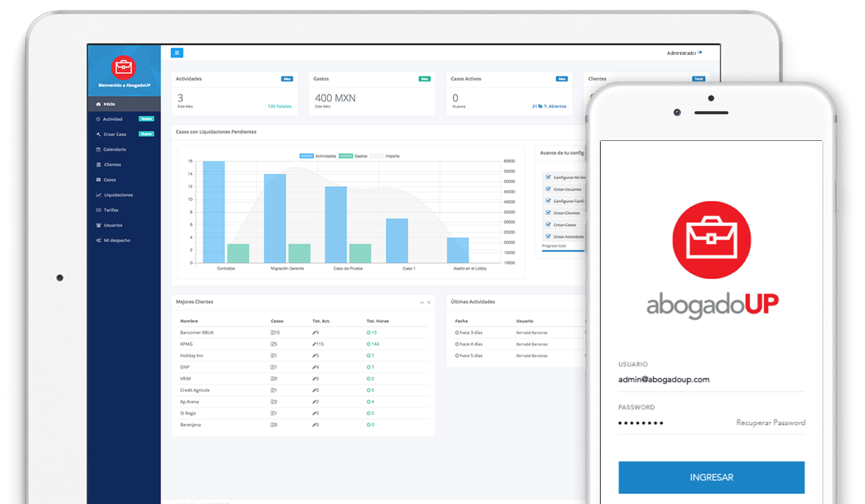Click the Total badge on the Clientes card
The image size is (865, 504).
[x=698, y=79]
